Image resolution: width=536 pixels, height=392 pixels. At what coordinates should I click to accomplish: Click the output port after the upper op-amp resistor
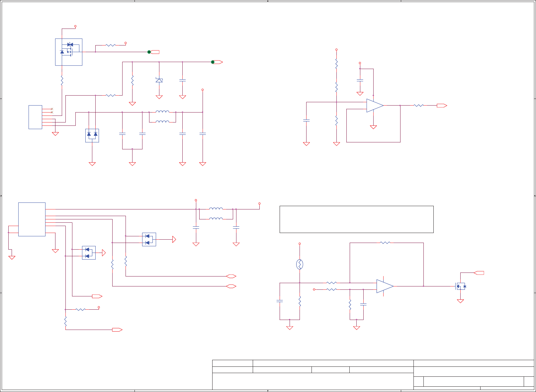442,106
